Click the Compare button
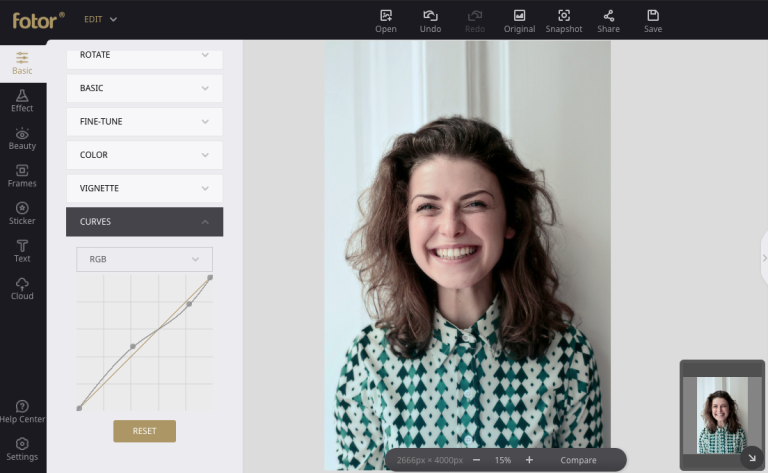 578,460
